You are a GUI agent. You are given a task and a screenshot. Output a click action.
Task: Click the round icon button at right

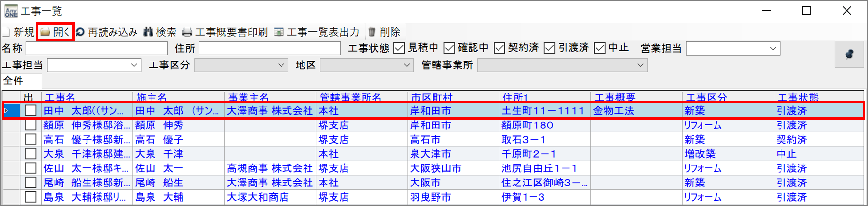(x=849, y=55)
